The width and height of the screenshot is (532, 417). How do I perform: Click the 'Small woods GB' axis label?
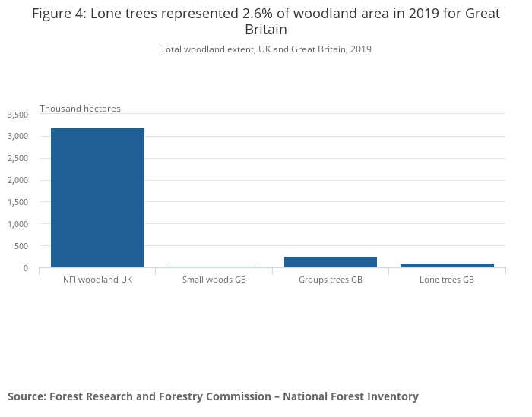pyautogui.click(x=214, y=280)
